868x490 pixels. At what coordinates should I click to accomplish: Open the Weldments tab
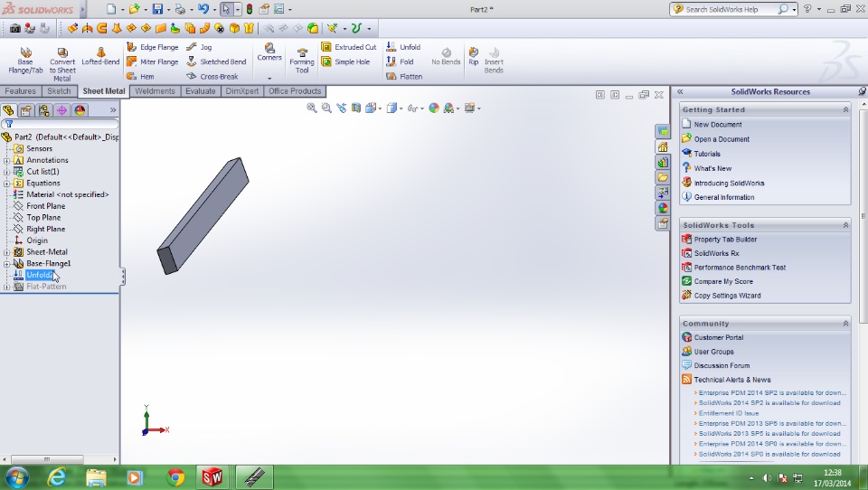click(155, 91)
